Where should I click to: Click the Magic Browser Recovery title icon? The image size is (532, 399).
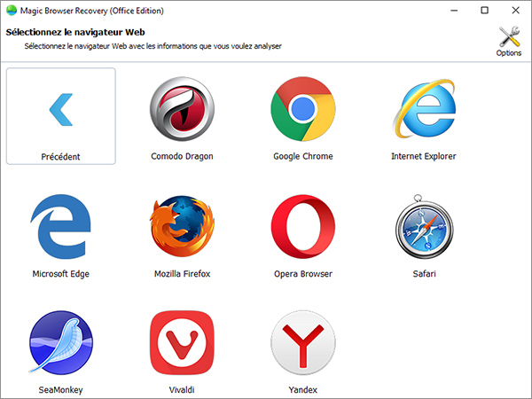pos(12,11)
